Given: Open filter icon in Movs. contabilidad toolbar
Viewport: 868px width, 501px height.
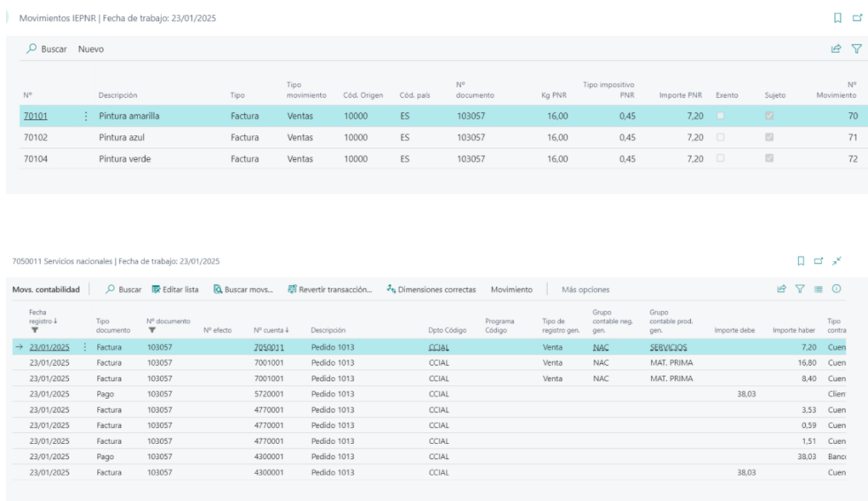Looking at the screenshot, I should pyautogui.click(x=800, y=289).
